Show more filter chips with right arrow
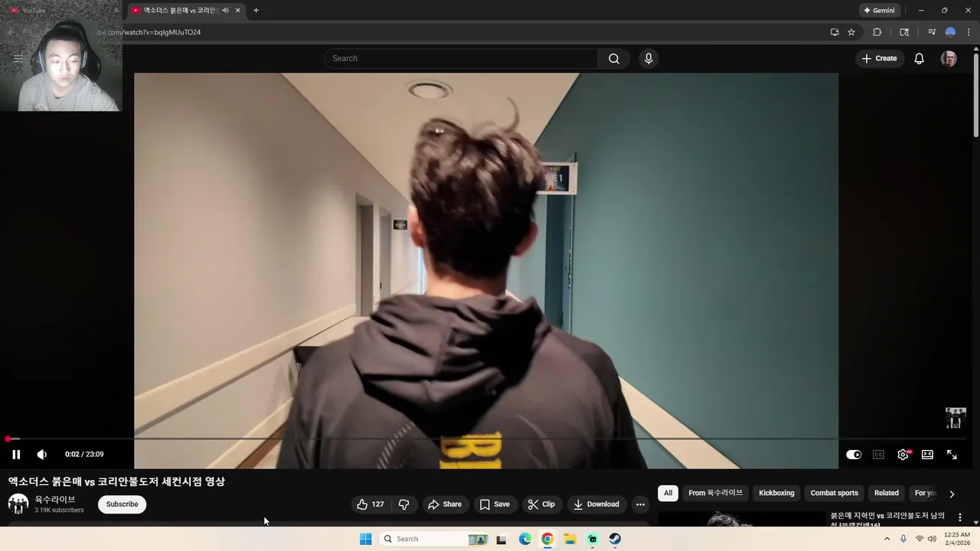980x551 pixels. (x=952, y=494)
